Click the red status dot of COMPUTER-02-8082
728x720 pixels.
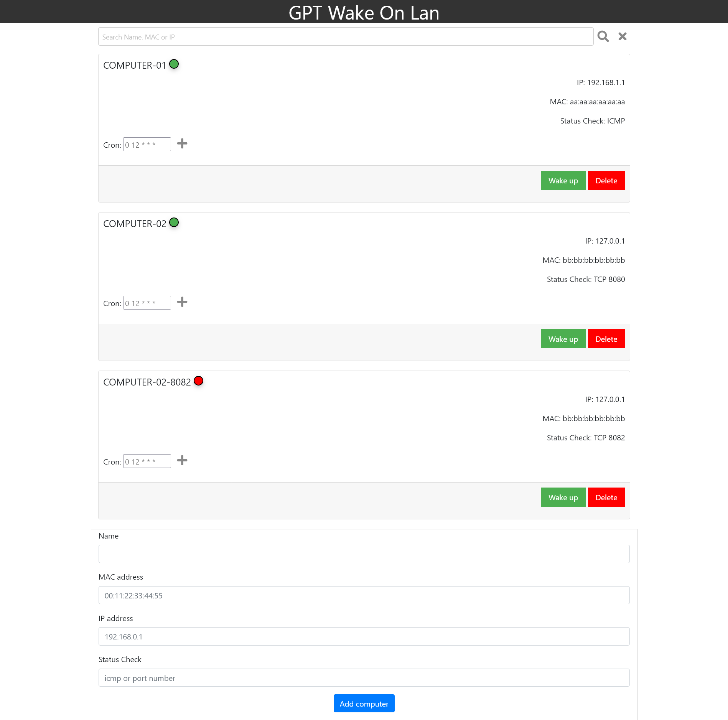(199, 381)
